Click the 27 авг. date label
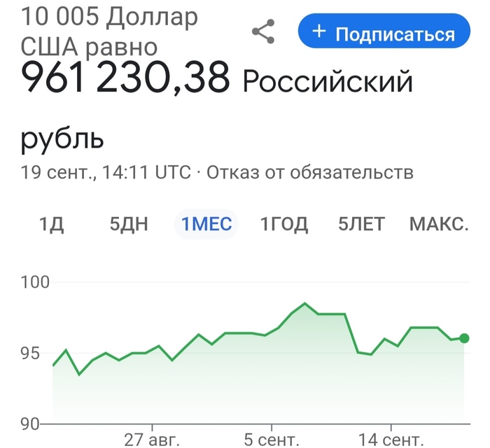490x448 pixels. point(153,440)
